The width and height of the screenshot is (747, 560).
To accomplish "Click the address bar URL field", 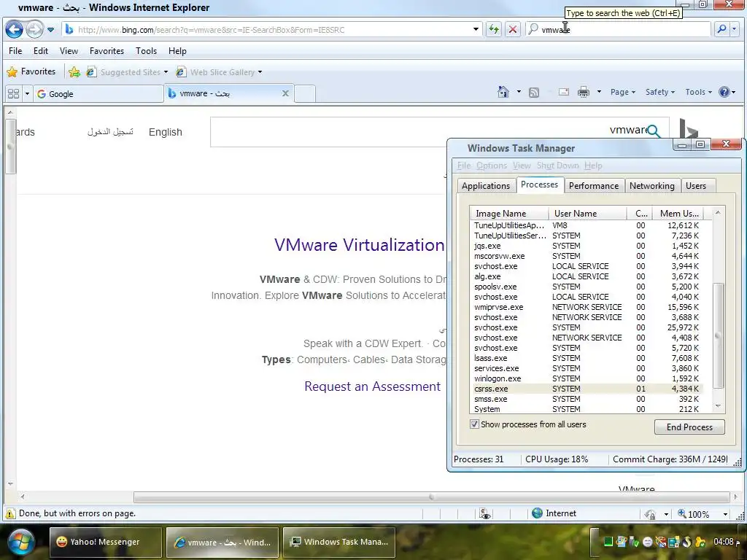I will (271, 29).
